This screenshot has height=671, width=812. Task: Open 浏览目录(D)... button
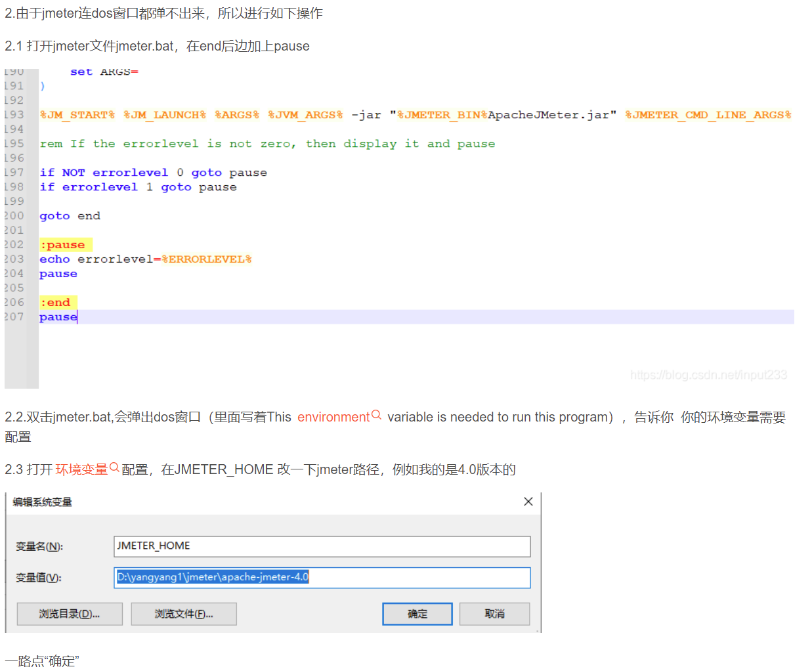pos(70,614)
